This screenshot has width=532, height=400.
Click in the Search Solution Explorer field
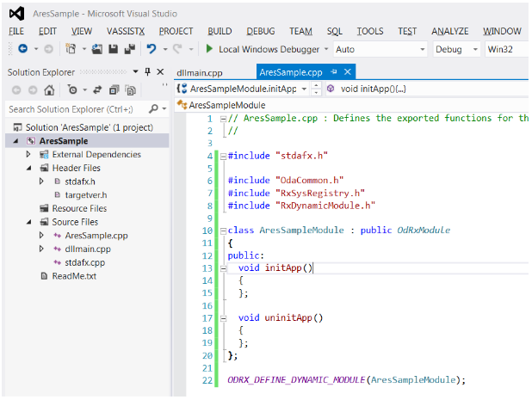coord(77,109)
